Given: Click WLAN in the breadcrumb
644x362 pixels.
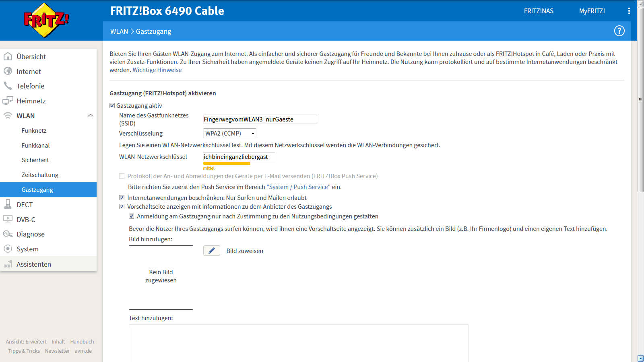Looking at the screenshot, I should point(119,31).
